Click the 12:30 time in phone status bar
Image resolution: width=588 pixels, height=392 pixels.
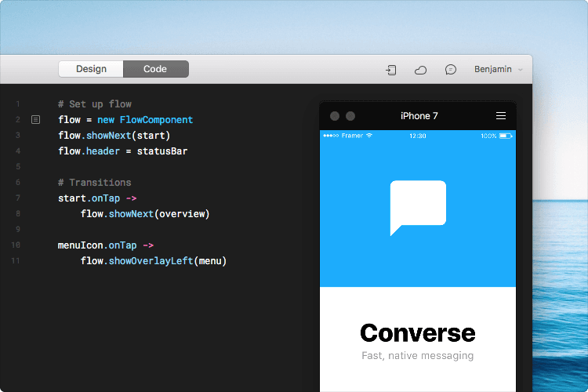(x=418, y=136)
